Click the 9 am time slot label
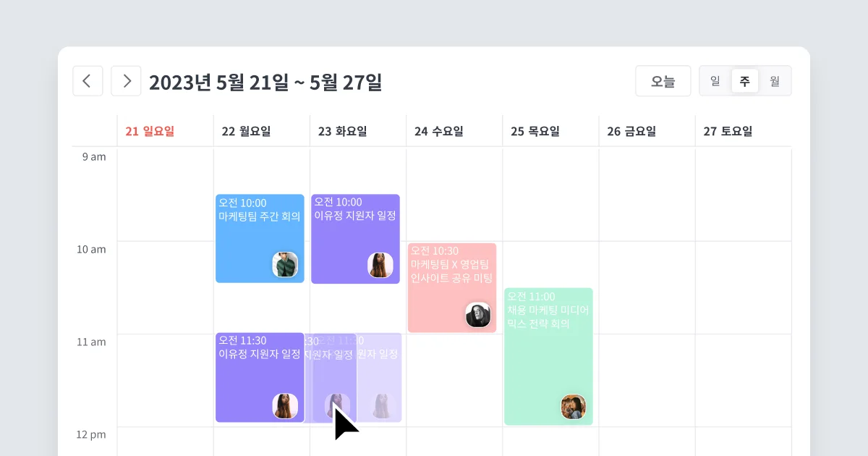Image resolution: width=868 pixels, height=456 pixels. tap(91, 156)
